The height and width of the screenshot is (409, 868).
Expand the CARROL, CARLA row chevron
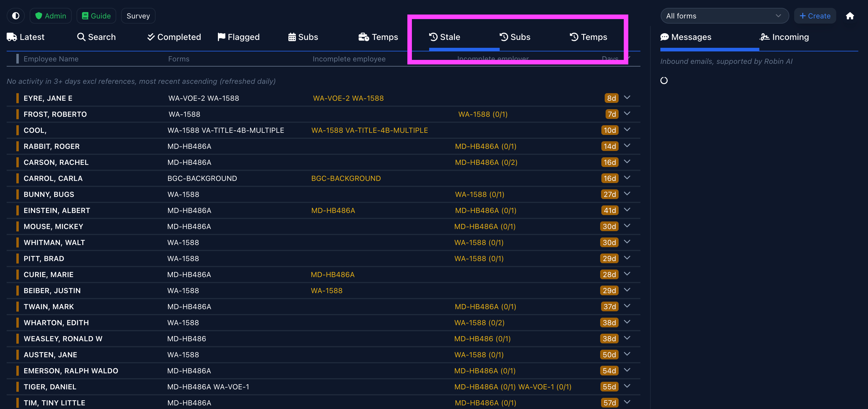(x=627, y=178)
